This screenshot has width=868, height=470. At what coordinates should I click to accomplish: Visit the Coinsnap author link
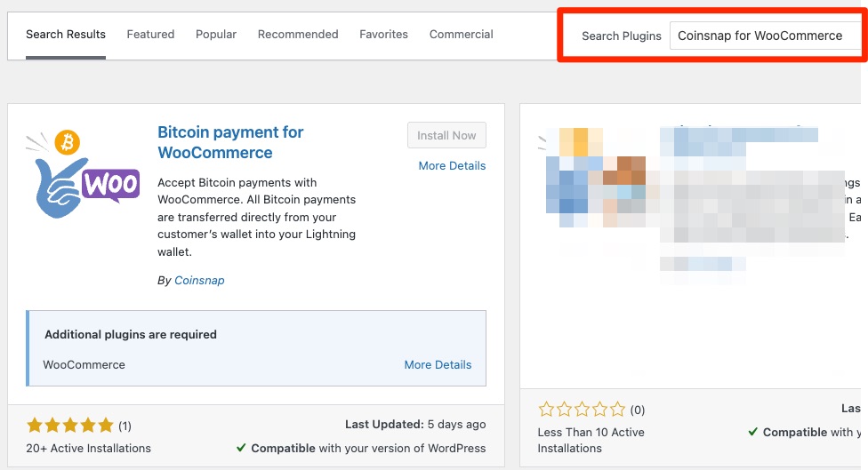click(x=199, y=281)
